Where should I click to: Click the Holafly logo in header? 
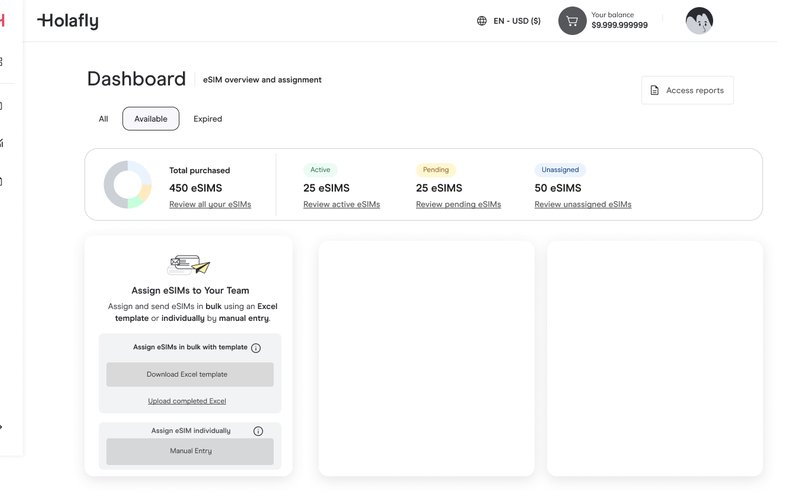tap(68, 21)
